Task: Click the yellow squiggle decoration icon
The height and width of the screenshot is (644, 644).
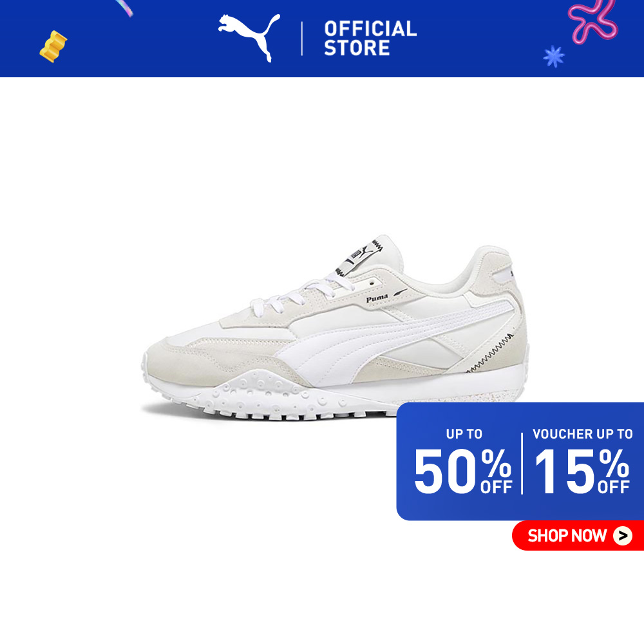Action: [x=53, y=46]
